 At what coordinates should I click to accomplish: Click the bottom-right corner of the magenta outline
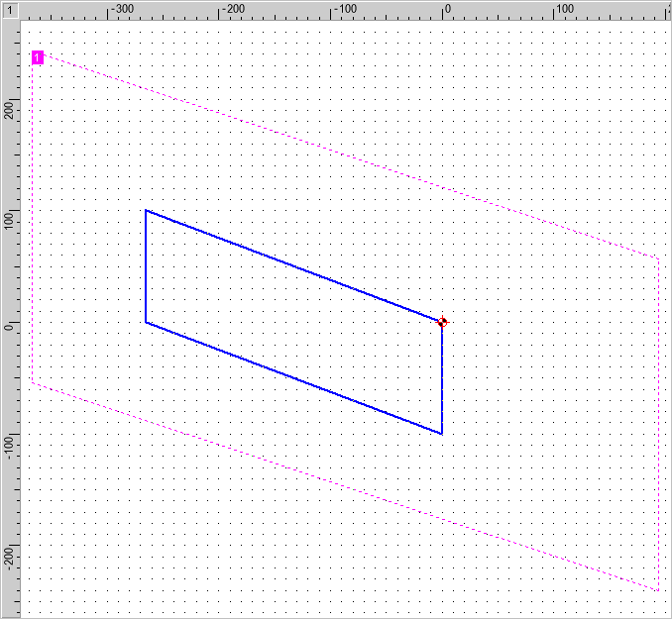(x=658, y=591)
